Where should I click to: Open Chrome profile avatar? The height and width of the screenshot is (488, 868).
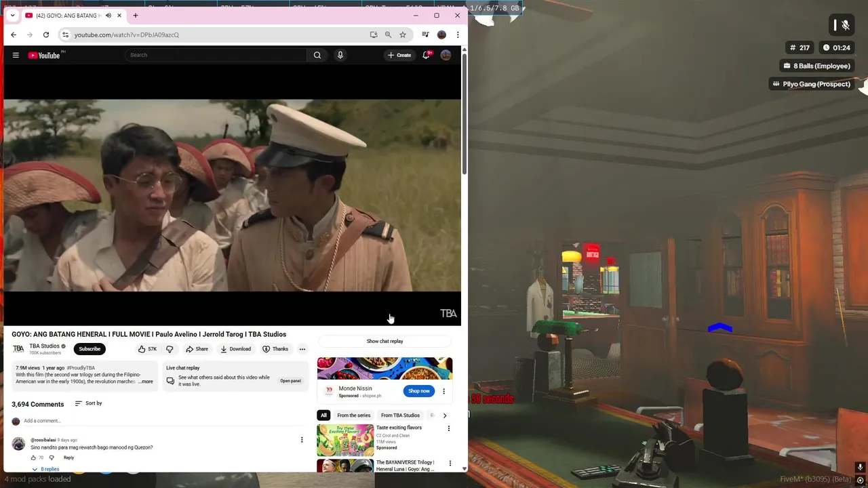(x=441, y=35)
